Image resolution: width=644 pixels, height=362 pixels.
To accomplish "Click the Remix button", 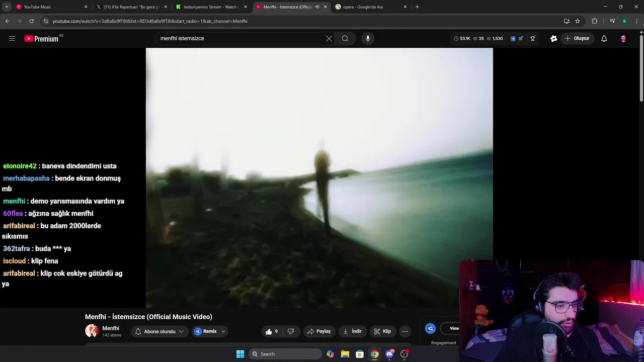I will [206, 331].
